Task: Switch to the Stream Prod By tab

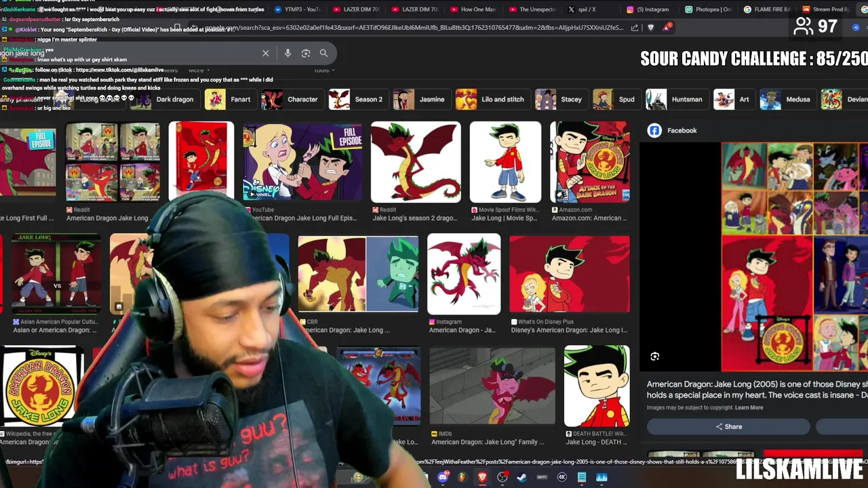Action: [825, 9]
